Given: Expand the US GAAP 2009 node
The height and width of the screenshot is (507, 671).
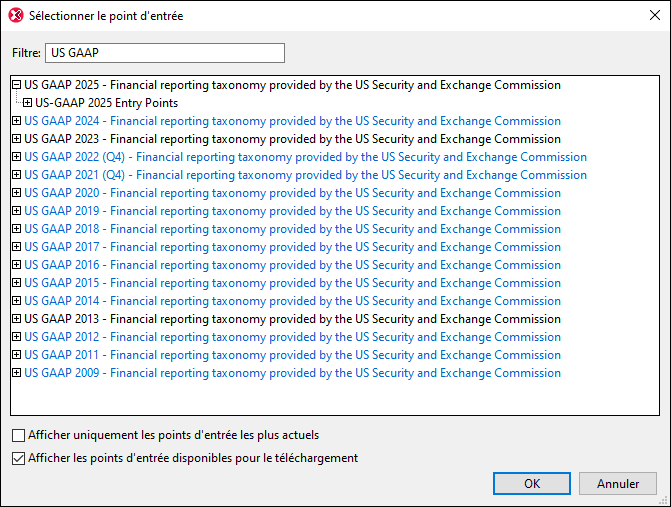Looking at the screenshot, I should 17,373.
